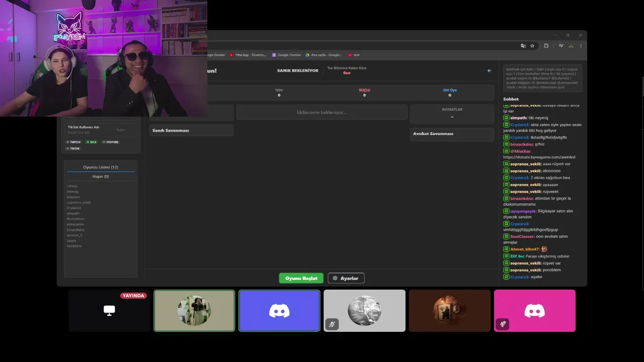Select player sopranos_vekili in player list
The width and height of the screenshot is (644, 362).
(x=78, y=202)
